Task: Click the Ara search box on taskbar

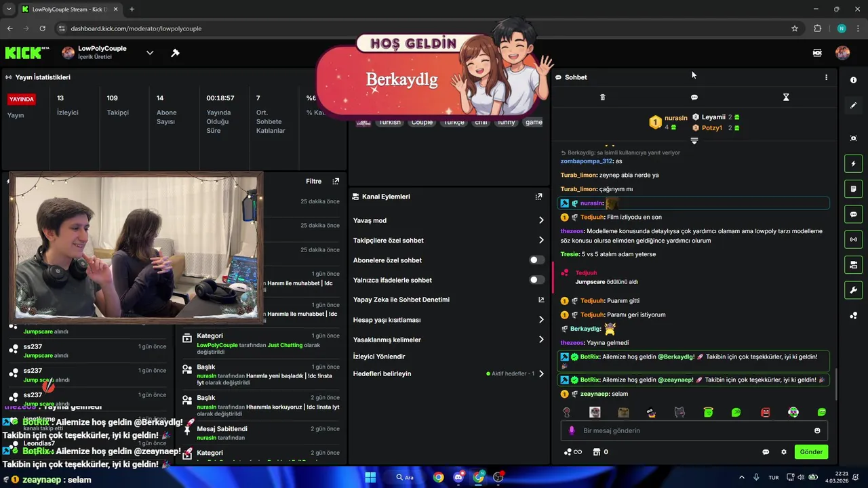Action: (x=407, y=477)
